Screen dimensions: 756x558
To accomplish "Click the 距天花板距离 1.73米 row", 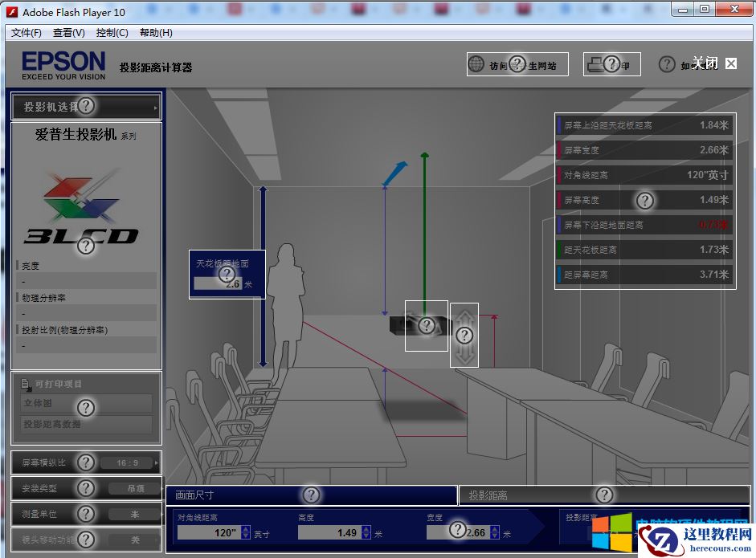I will pyautogui.click(x=644, y=250).
